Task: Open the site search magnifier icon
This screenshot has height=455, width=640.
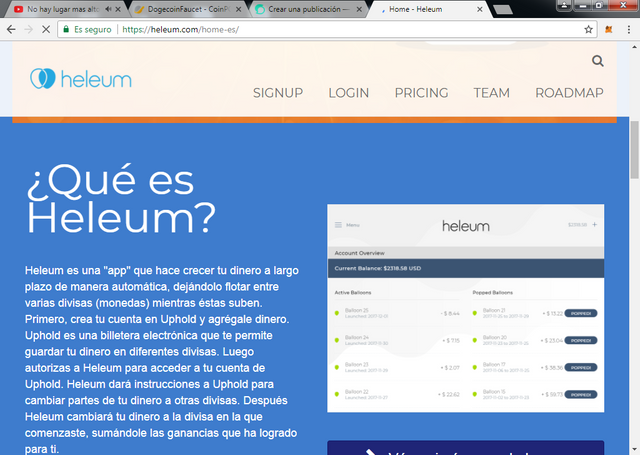Action: point(598,61)
